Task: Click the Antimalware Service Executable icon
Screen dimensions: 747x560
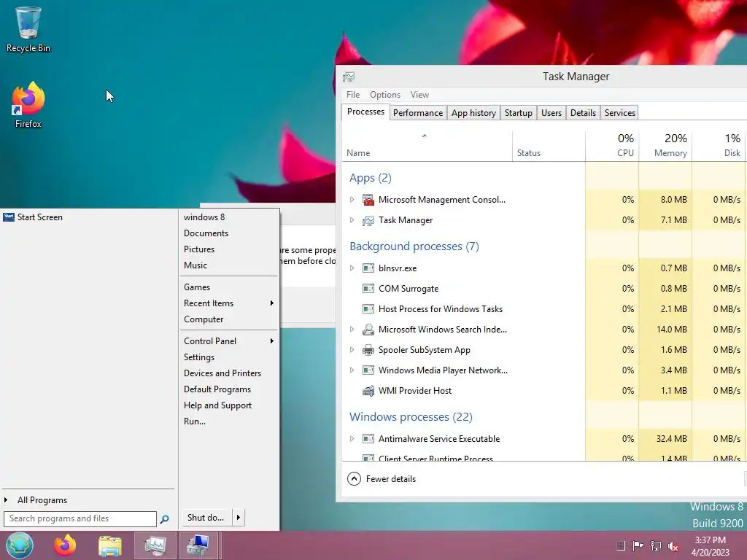Action: pos(368,438)
